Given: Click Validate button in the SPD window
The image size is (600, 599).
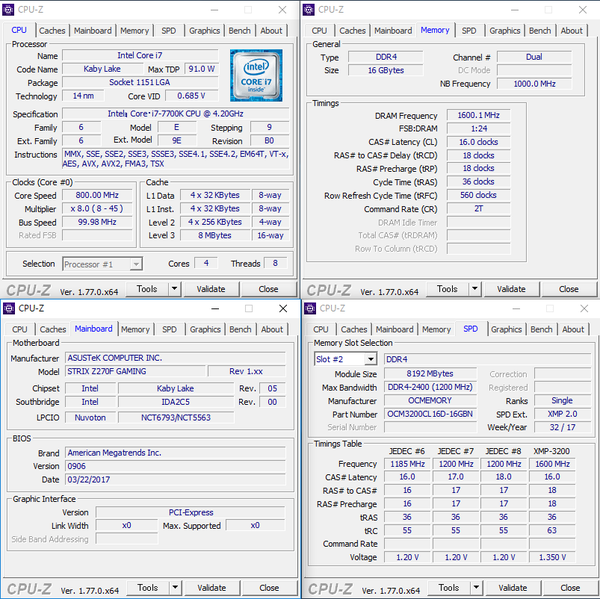Looking at the screenshot, I should 513,588.
